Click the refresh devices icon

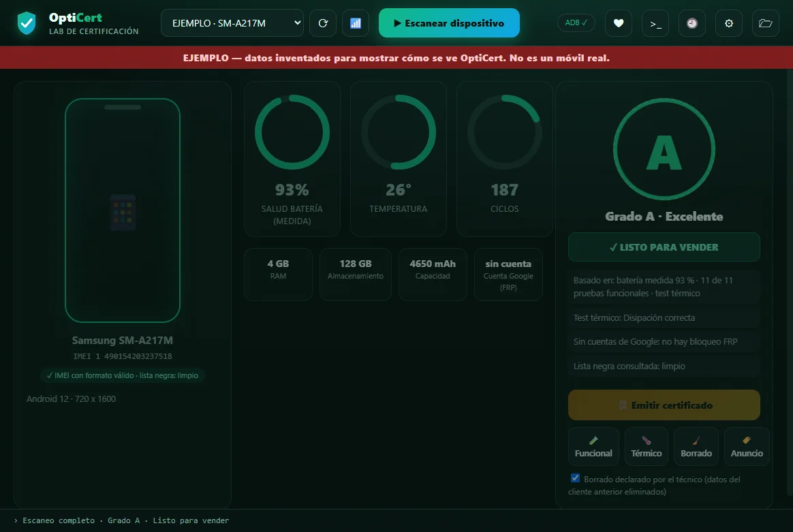(323, 22)
